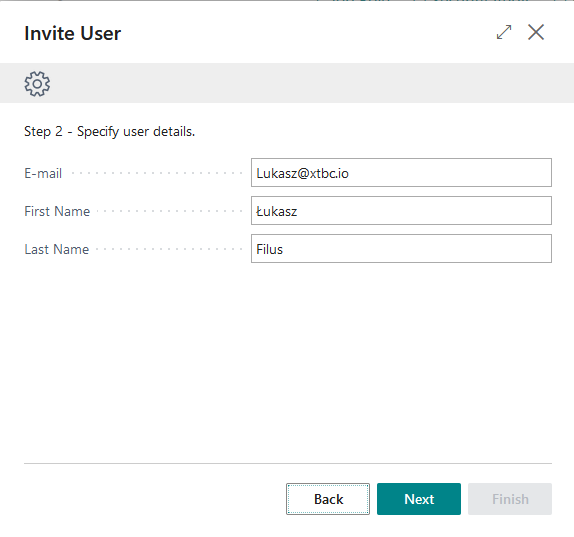Click the gear settings icon
Viewport: 574px width, 537px height.
click(x=37, y=84)
